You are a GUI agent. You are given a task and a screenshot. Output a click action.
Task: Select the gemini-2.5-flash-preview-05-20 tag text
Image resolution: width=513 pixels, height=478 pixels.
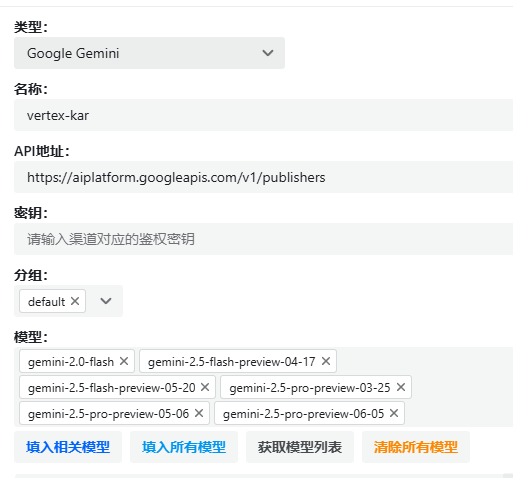pyautogui.click(x=112, y=388)
